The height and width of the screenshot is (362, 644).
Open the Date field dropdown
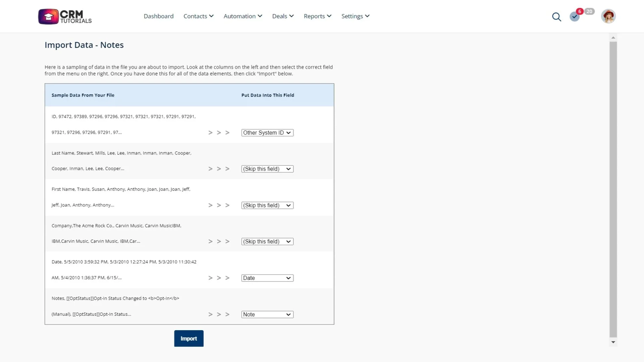[267, 278]
